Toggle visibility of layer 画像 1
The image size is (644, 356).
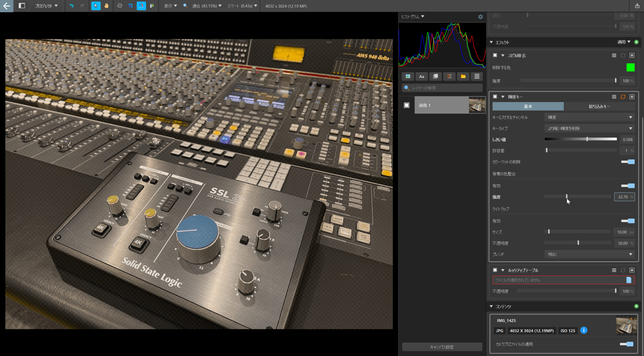407,105
